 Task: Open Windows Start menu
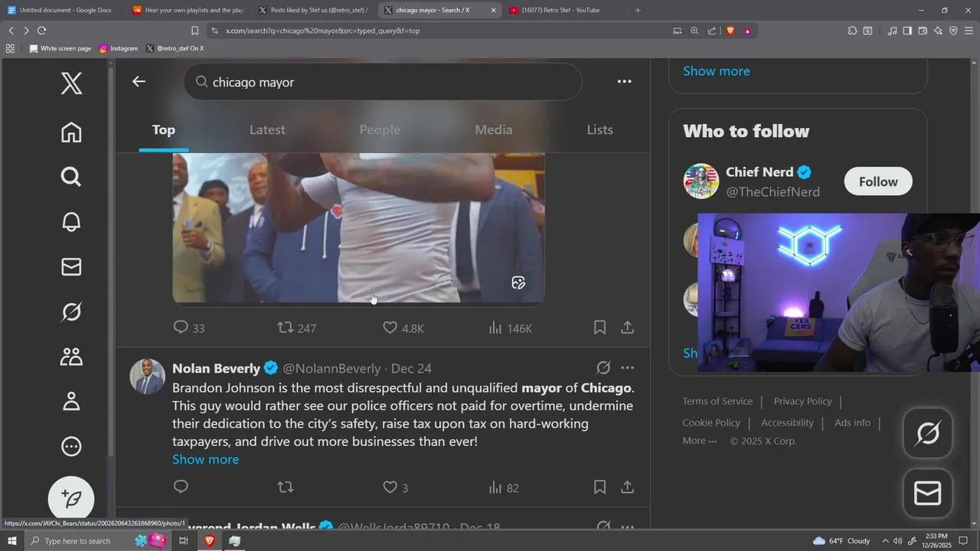coord(12,541)
